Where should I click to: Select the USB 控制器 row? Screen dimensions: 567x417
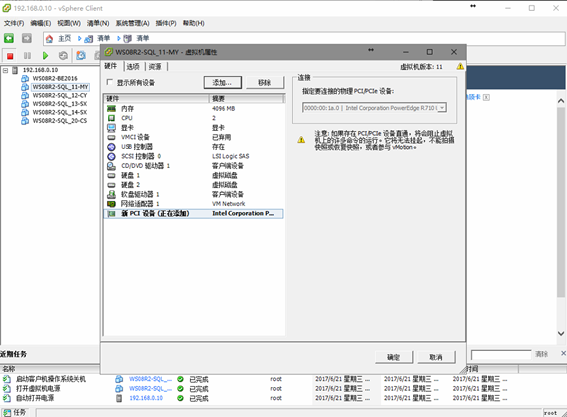pos(193,146)
